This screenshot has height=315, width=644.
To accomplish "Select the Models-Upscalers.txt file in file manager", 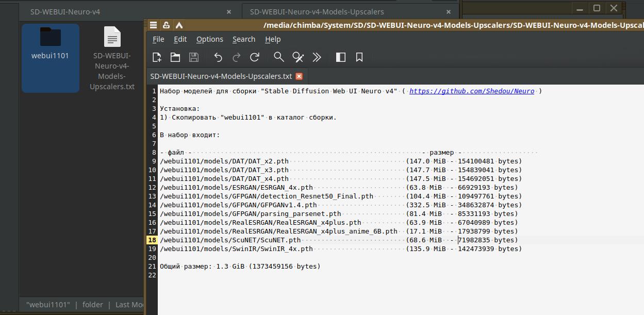I will 112,57.
